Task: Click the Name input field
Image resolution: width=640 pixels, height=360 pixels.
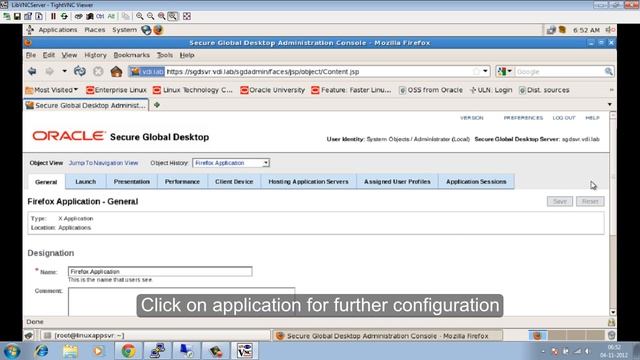Action: [x=160, y=271]
